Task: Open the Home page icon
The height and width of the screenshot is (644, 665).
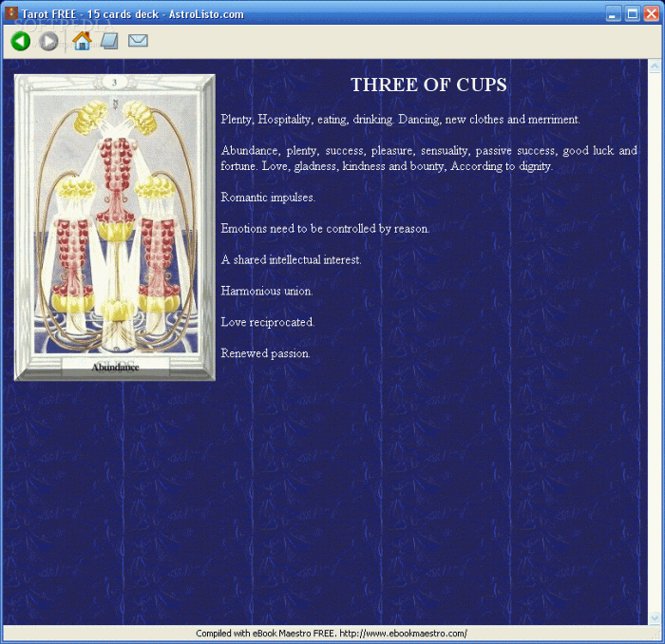Action: (x=82, y=41)
